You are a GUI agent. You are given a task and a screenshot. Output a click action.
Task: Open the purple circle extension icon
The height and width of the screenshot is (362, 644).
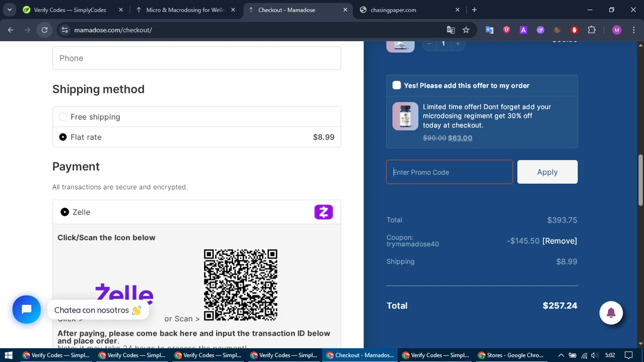541,30
